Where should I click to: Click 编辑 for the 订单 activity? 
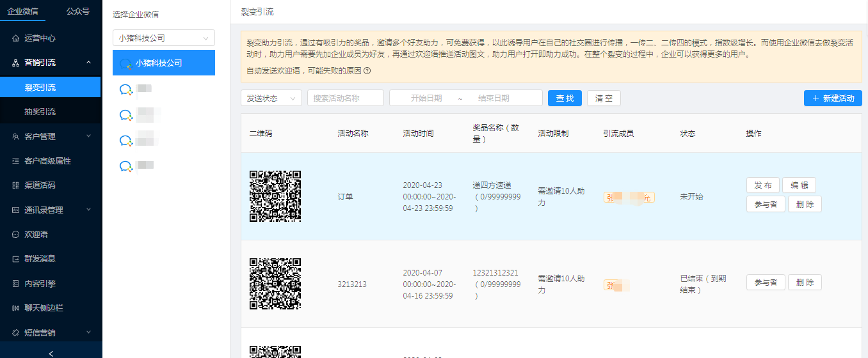799,185
